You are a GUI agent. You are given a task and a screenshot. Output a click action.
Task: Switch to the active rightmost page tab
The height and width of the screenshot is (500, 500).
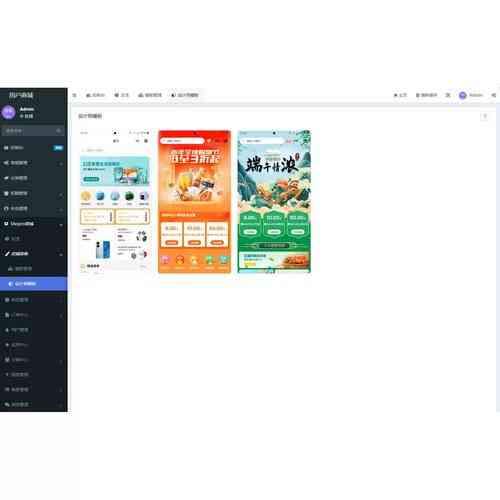pos(185,95)
